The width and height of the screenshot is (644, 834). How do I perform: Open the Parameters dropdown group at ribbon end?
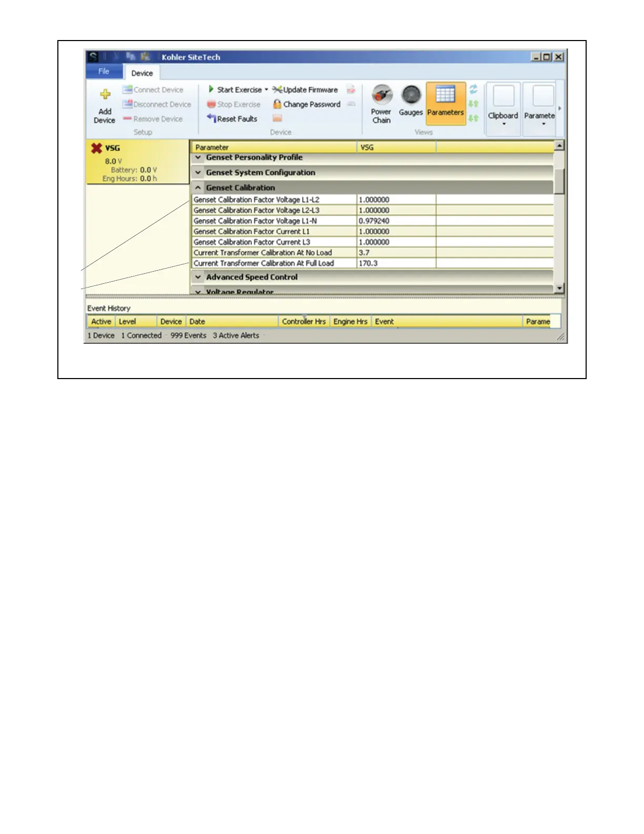pos(539,110)
